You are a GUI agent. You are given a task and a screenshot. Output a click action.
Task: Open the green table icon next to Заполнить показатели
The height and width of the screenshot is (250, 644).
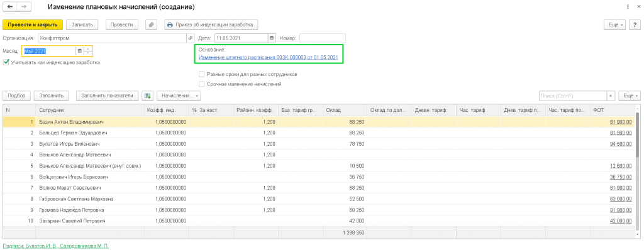pos(147,95)
